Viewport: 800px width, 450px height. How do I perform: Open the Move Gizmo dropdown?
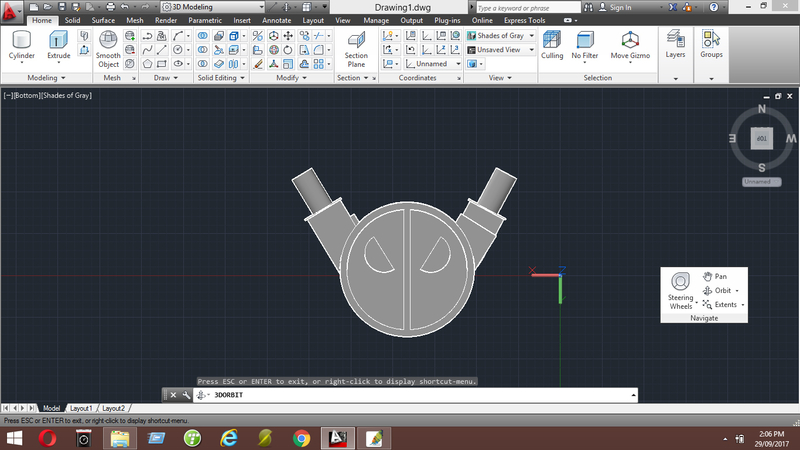click(630, 46)
